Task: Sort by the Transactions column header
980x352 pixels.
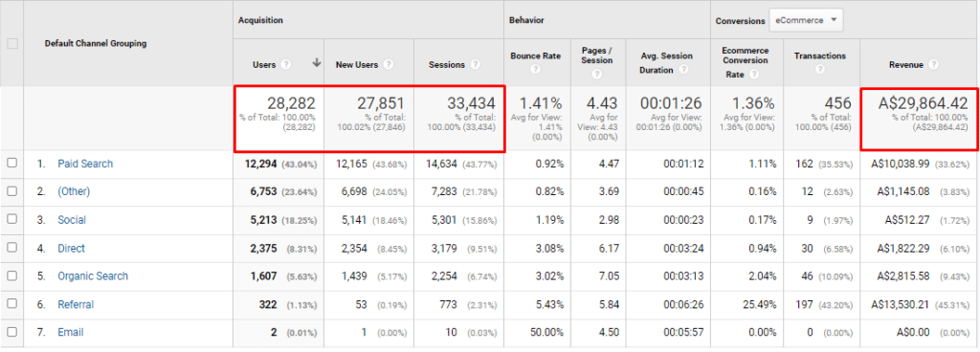Action: [x=820, y=55]
